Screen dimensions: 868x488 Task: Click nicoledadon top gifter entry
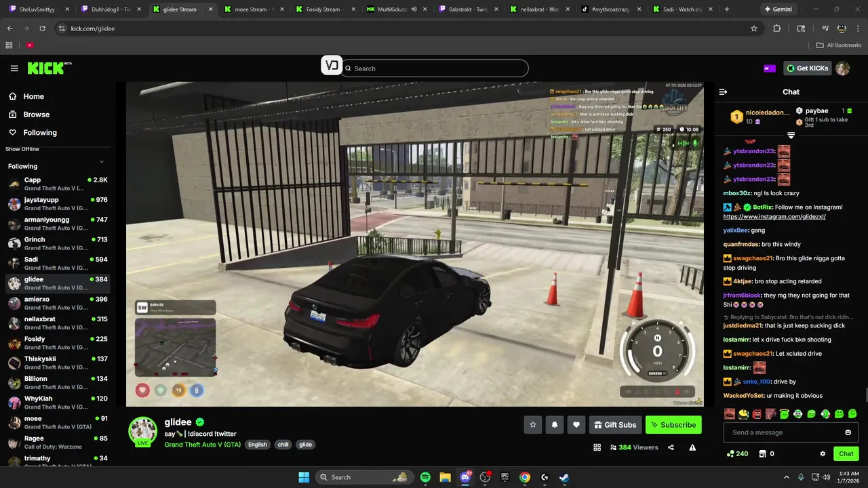point(759,117)
